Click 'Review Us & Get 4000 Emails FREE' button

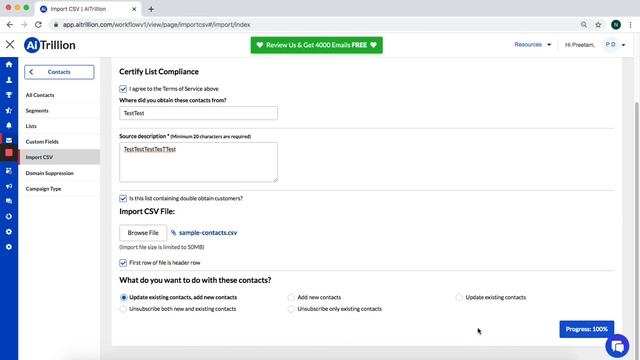317,45
